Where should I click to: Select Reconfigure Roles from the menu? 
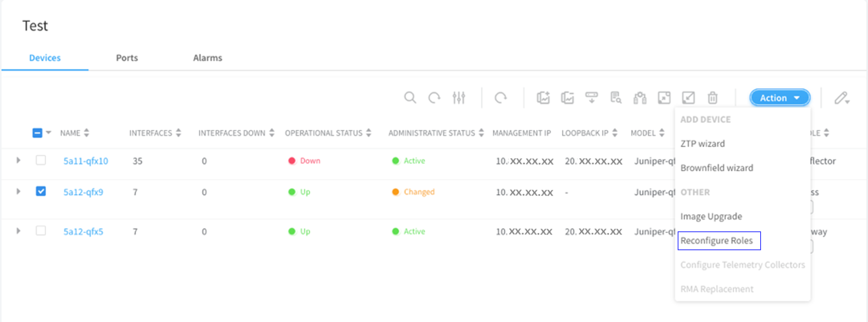tap(717, 241)
